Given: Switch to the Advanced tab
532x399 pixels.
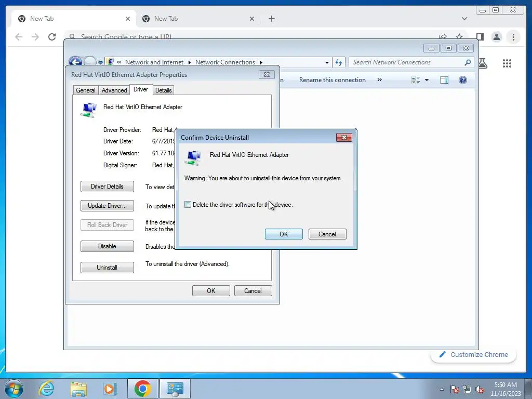Looking at the screenshot, I should click(114, 90).
